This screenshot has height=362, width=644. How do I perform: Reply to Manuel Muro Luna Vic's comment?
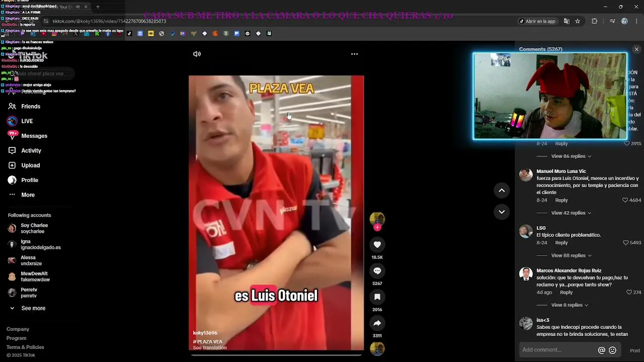pyautogui.click(x=561, y=200)
